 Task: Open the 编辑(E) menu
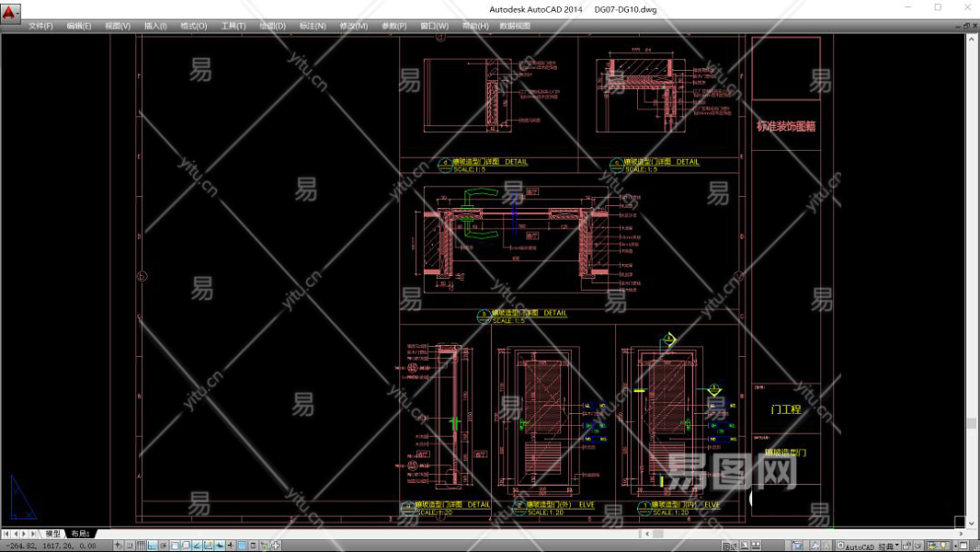79,26
